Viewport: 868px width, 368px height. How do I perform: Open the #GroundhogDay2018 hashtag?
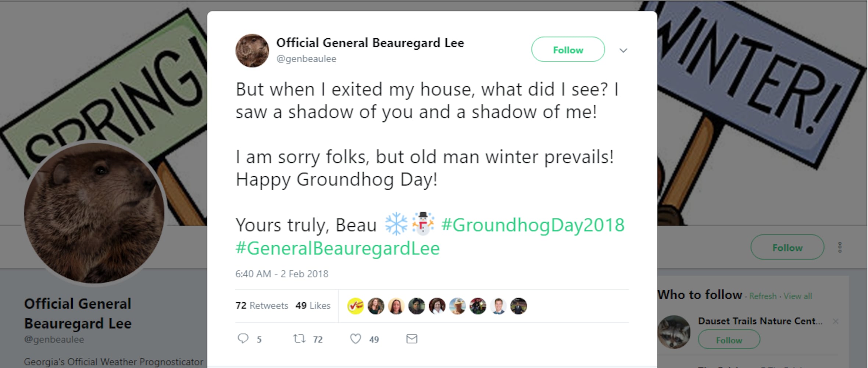click(533, 225)
